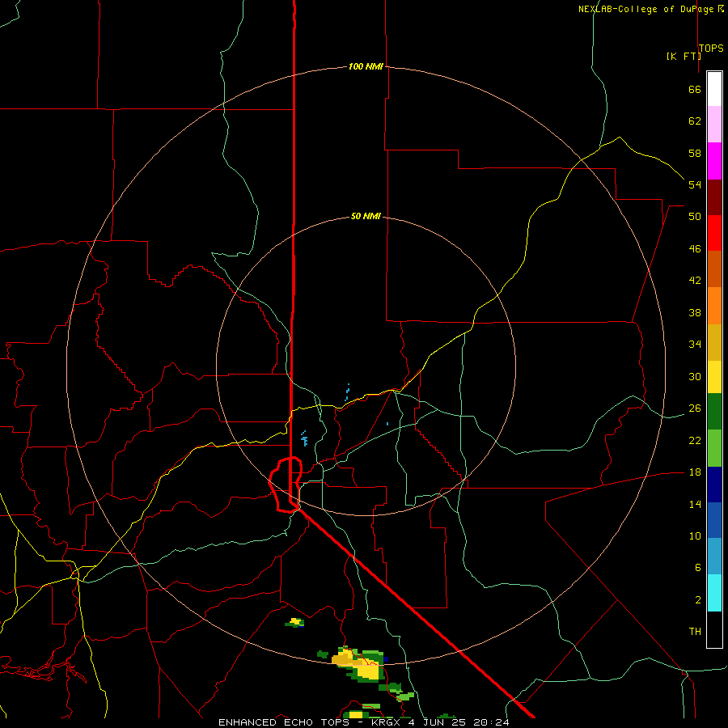Click the magenta 58 kft swatch
Viewport: 728px width, 728px height.
pyautogui.click(x=714, y=161)
